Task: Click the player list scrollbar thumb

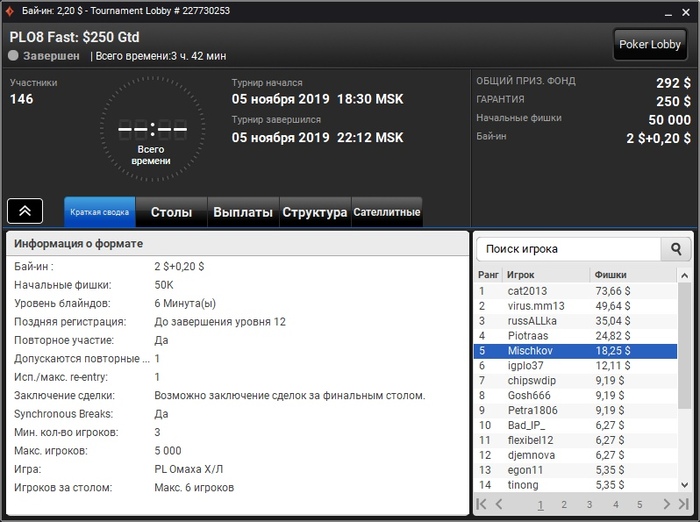Action: (684, 346)
